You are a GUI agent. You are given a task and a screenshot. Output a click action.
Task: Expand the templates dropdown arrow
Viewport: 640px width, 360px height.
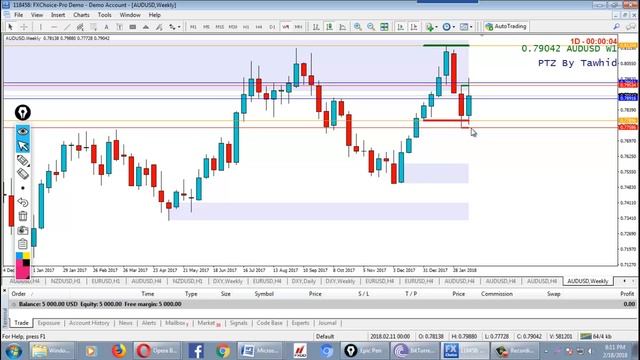click(x=471, y=27)
